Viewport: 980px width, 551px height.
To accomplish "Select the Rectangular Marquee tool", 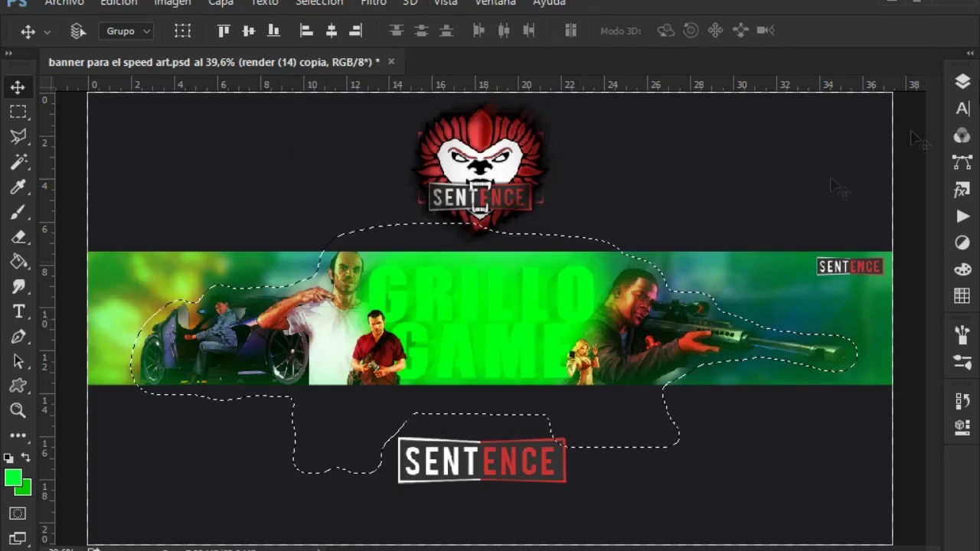I will tap(18, 112).
